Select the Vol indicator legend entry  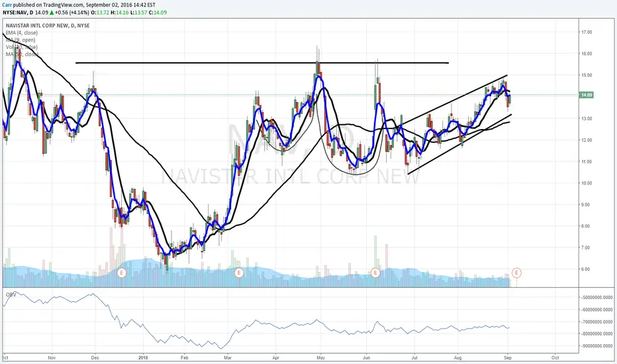pyautogui.click(x=22, y=47)
